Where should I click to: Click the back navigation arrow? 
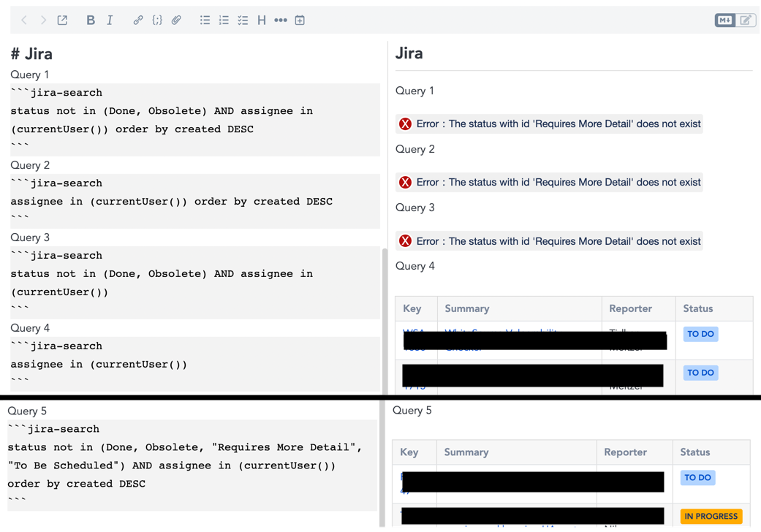(24, 20)
